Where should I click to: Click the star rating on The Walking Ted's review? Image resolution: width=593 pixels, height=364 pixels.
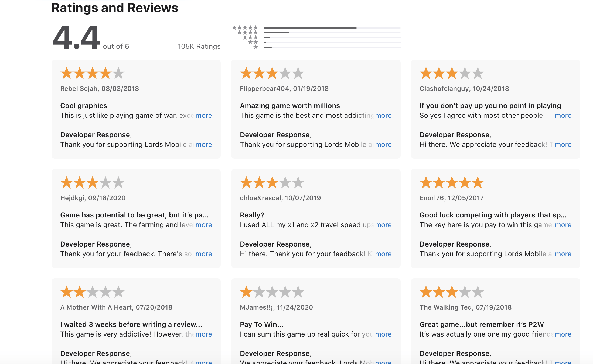[452, 292]
